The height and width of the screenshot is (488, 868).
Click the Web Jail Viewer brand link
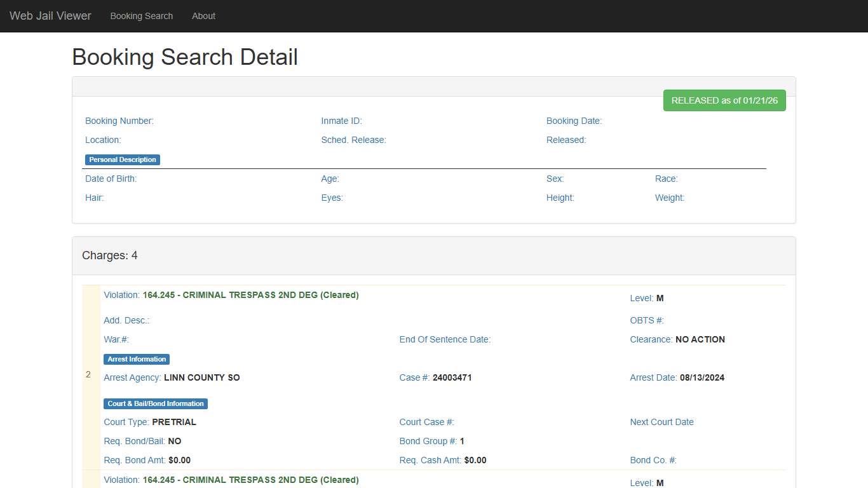50,16
